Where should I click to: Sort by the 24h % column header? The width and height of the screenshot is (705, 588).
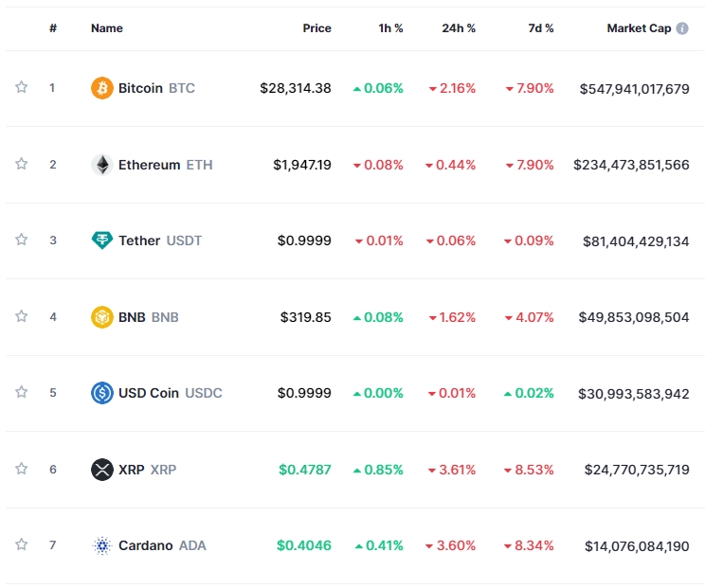[x=459, y=28]
